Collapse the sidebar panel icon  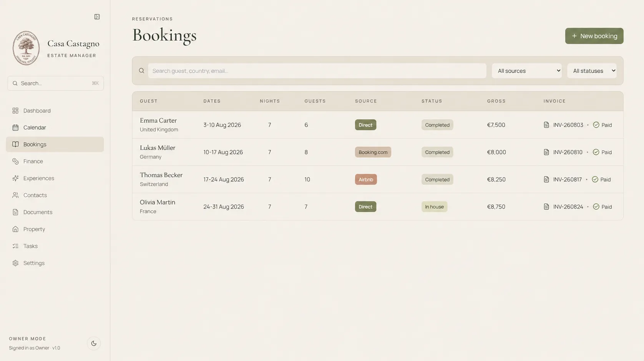click(x=97, y=17)
